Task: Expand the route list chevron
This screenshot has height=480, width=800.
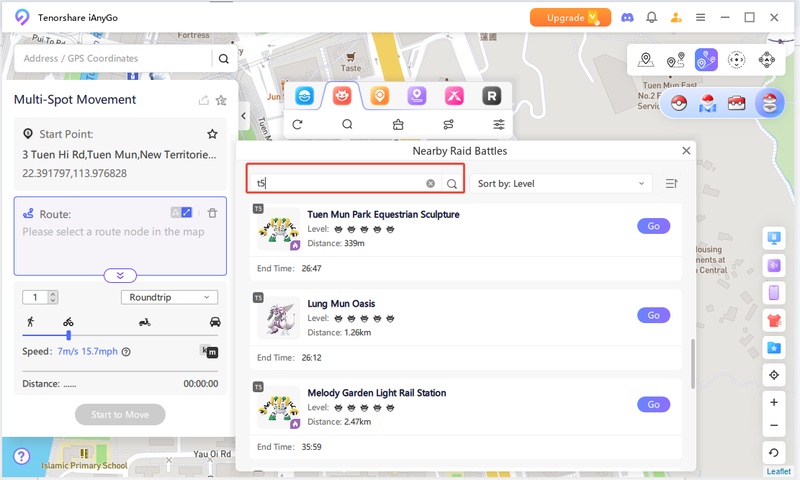Action: pyautogui.click(x=120, y=275)
